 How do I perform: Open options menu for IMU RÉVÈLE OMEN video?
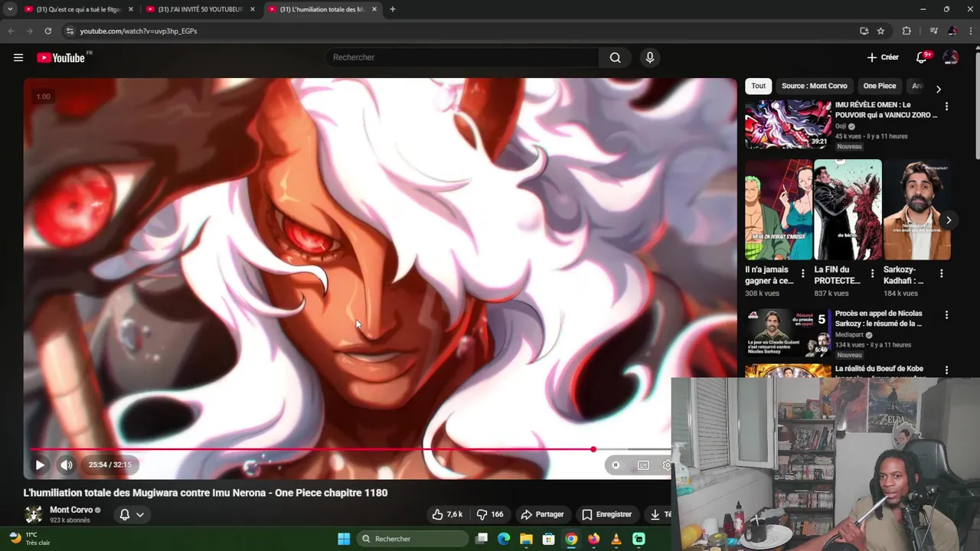pos(946,107)
